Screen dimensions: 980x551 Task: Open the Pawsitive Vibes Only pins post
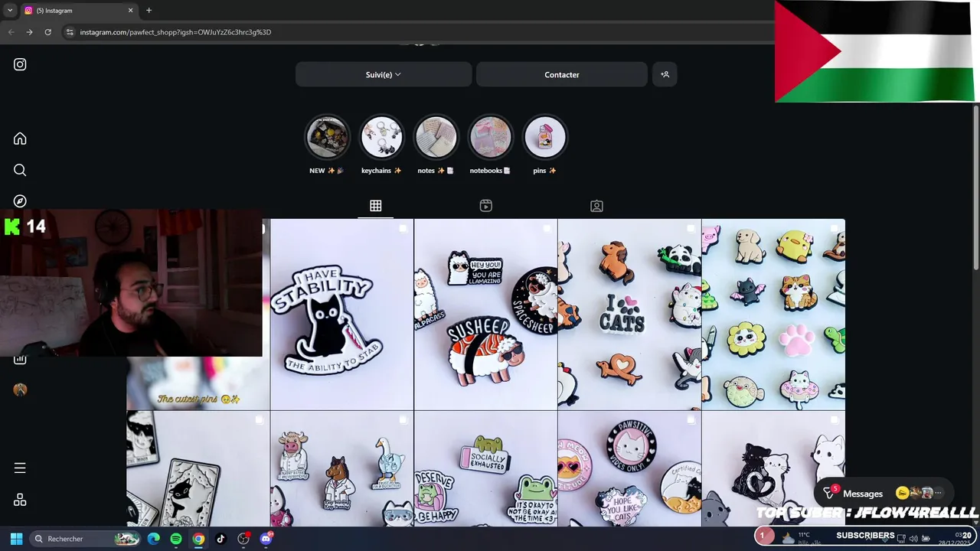[x=629, y=468]
